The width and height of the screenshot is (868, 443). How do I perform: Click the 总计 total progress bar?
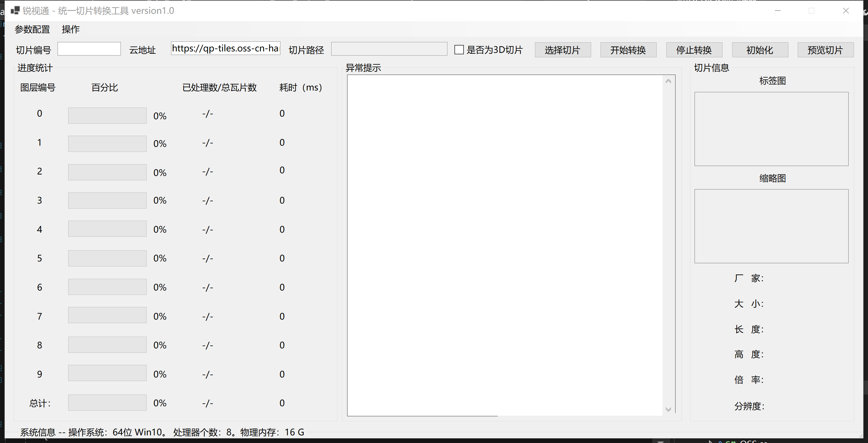107,402
